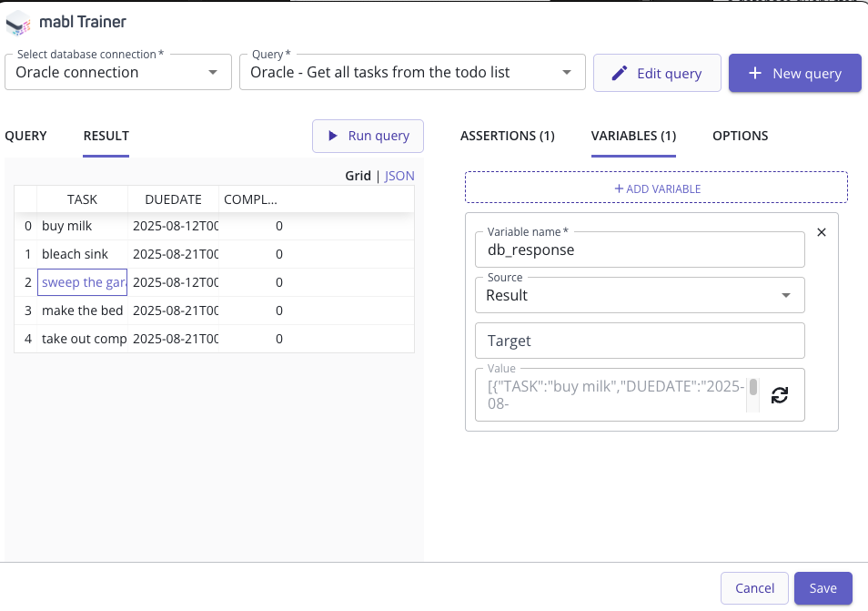Image resolution: width=868 pixels, height=611 pixels.
Task: Click the Variable name input field
Action: click(639, 249)
